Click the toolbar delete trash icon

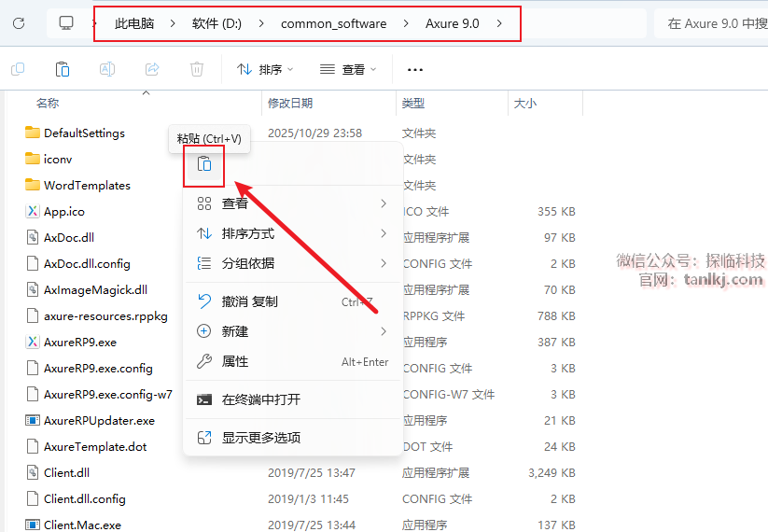[x=197, y=69]
